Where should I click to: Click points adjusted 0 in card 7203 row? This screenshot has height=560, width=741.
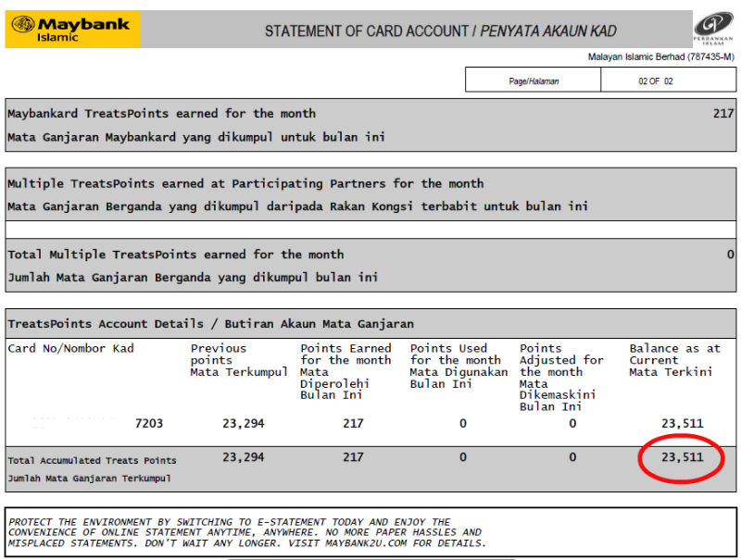[x=572, y=424]
